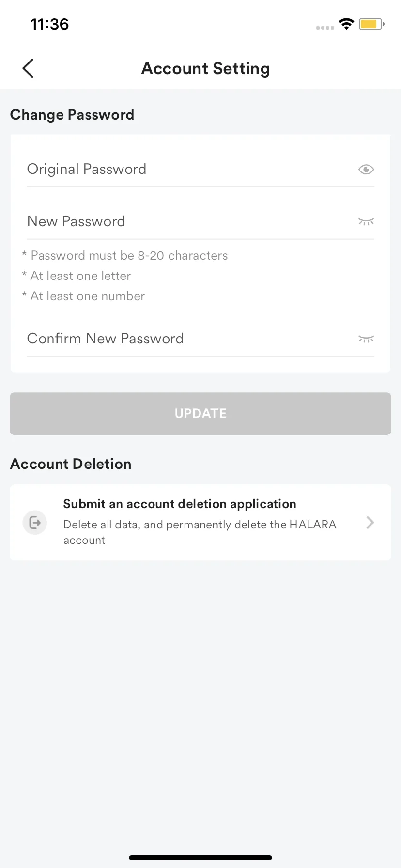Tap the 11:36 clock in status bar
The image size is (401, 868).
(49, 24)
